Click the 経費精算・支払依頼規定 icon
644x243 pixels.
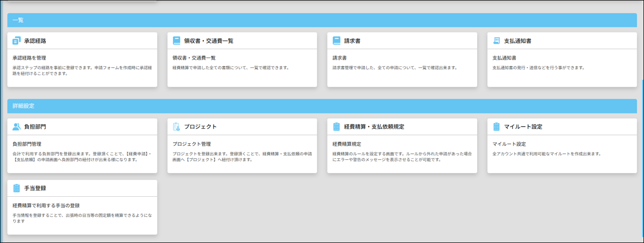pos(336,126)
